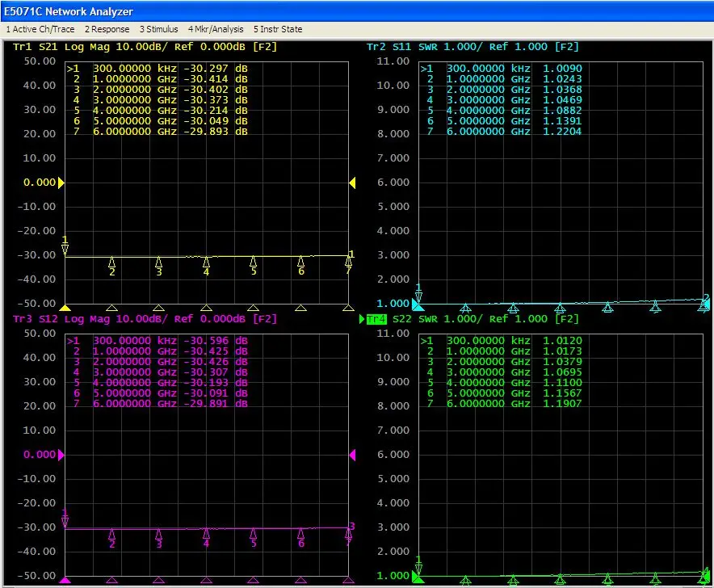
Task: Select marker 7 on the magenta S12 trace
Action: [x=348, y=538]
